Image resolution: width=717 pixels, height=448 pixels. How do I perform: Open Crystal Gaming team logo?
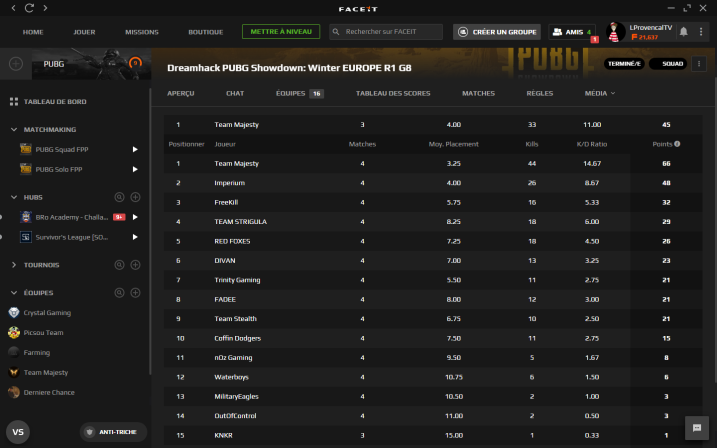click(x=14, y=313)
